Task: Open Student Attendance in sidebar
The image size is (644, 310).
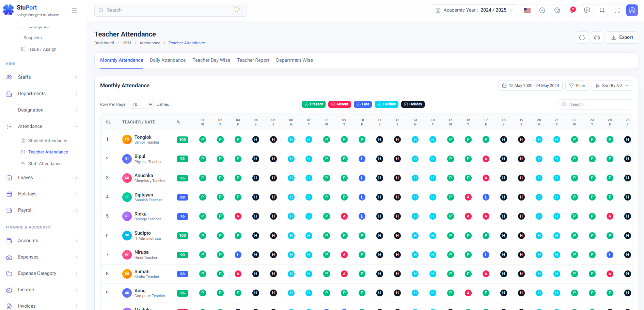Action: tap(48, 141)
